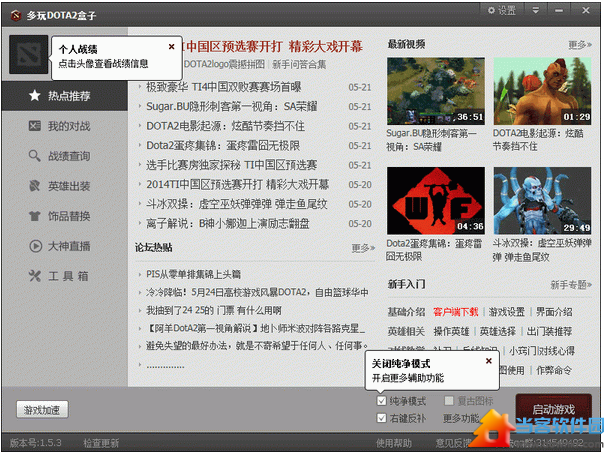
Task: Click 更多功能 link
Action: (461, 418)
